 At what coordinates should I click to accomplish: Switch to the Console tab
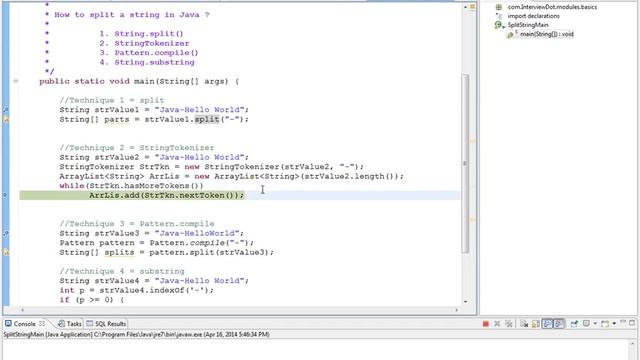pyautogui.click(x=24, y=324)
